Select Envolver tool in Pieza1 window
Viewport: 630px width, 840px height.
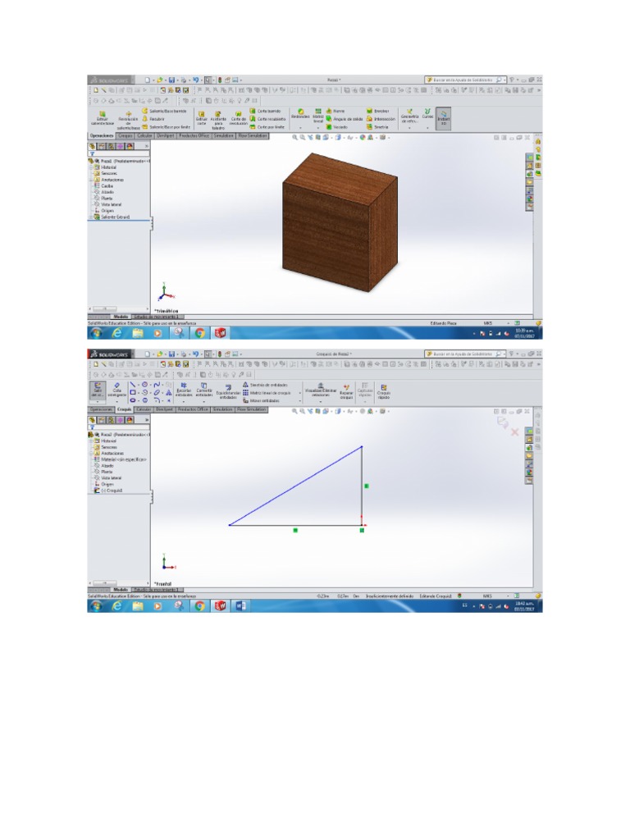coord(377,111)
